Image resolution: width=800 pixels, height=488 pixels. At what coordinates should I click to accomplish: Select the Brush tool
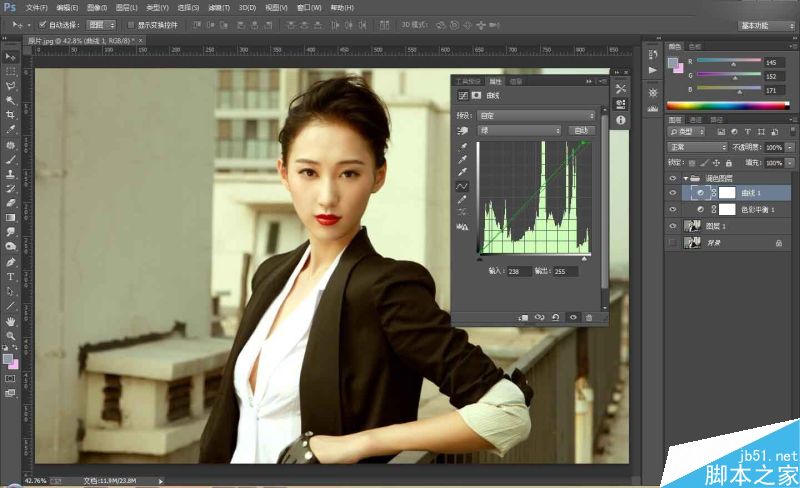click(10, 159)
